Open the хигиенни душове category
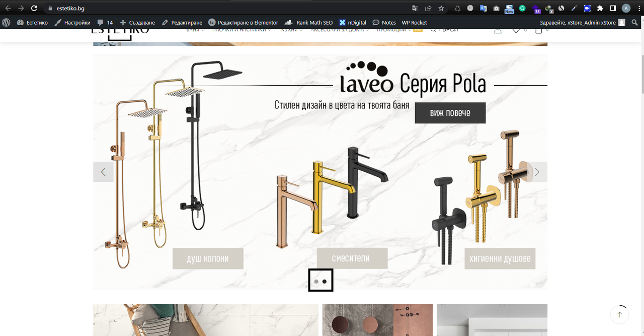Screen dimensions: 644x336 tap(500, 258)
